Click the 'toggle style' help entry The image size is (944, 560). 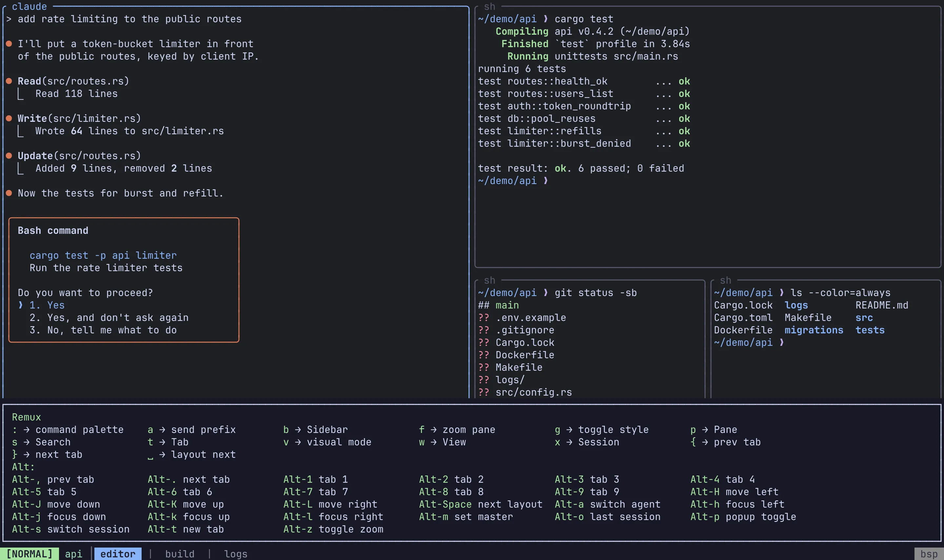coord(601,430)
